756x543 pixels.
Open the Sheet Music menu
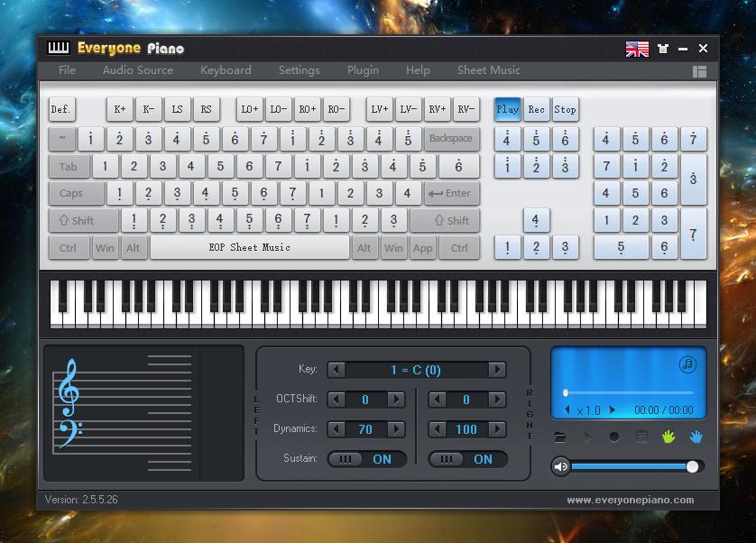(x=489, y=70)
